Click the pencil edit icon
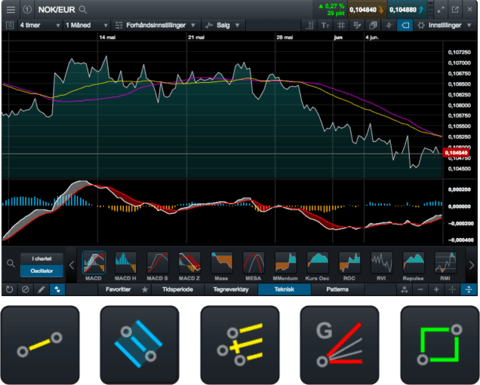 point(41,289)
